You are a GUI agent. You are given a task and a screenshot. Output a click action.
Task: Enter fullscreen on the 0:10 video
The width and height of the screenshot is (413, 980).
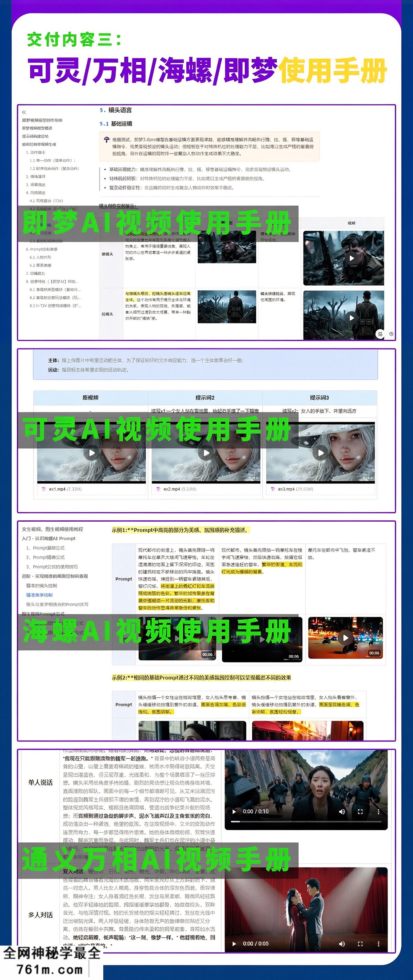point(360,811)
